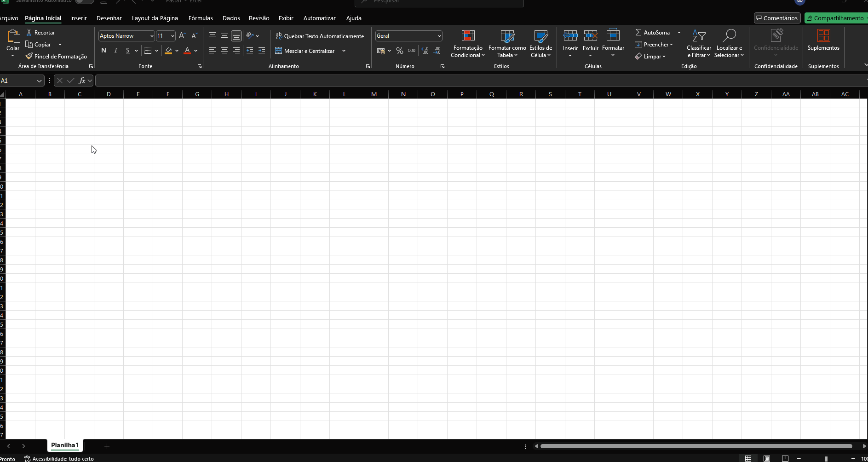868x462 pixels.
Task: Open the Geral number format dropdown
Action: click(439, 36)
